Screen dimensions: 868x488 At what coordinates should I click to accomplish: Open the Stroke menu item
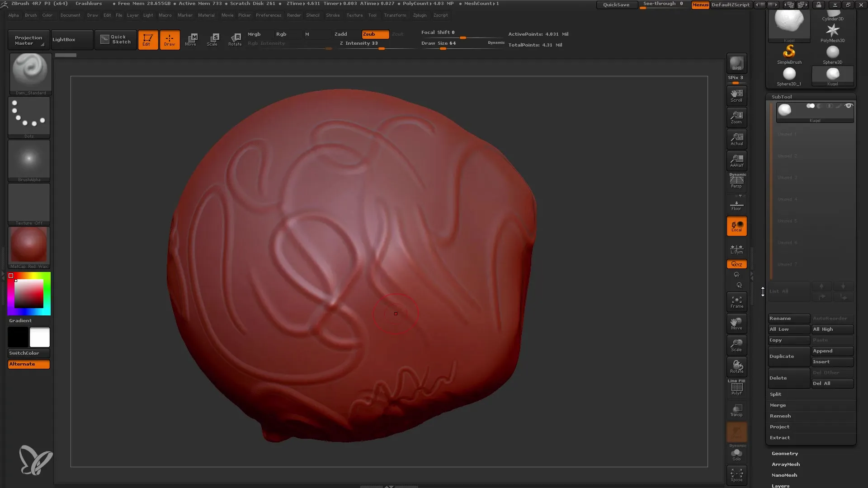333,15
